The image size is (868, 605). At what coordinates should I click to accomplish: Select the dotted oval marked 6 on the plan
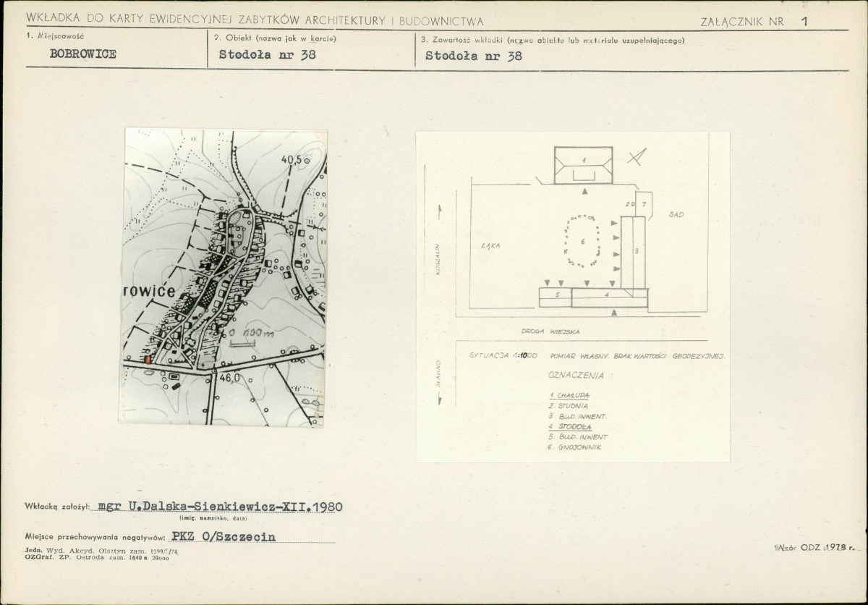click(582, 241)
